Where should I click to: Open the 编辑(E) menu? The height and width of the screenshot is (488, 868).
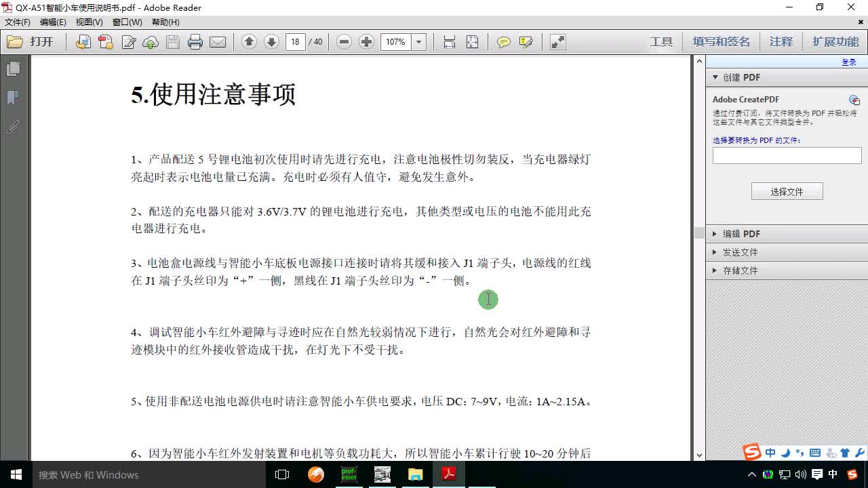[x=53, y=22]
